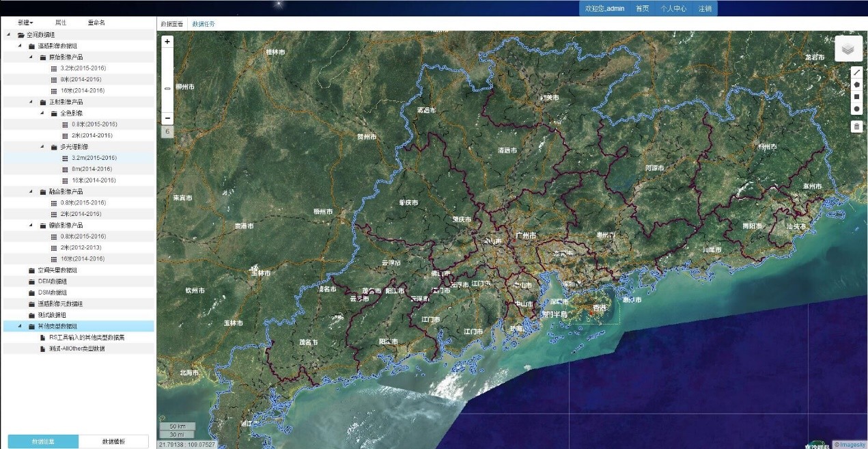Toggle to 数据模板 at panel bottom
The image size is (868, 449).
113,441
